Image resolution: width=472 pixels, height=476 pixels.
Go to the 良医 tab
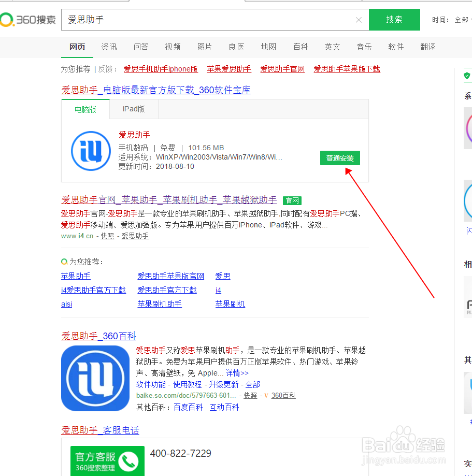click(x=236, y=47)
